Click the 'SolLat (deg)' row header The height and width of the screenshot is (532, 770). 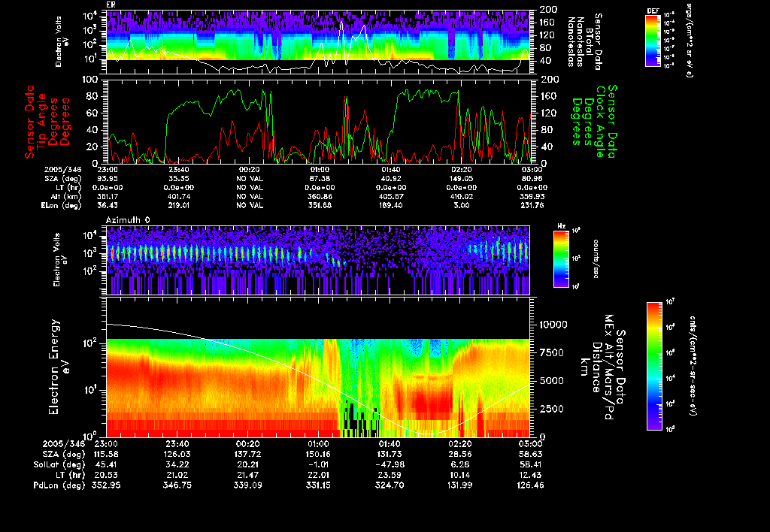click(59, 465)
